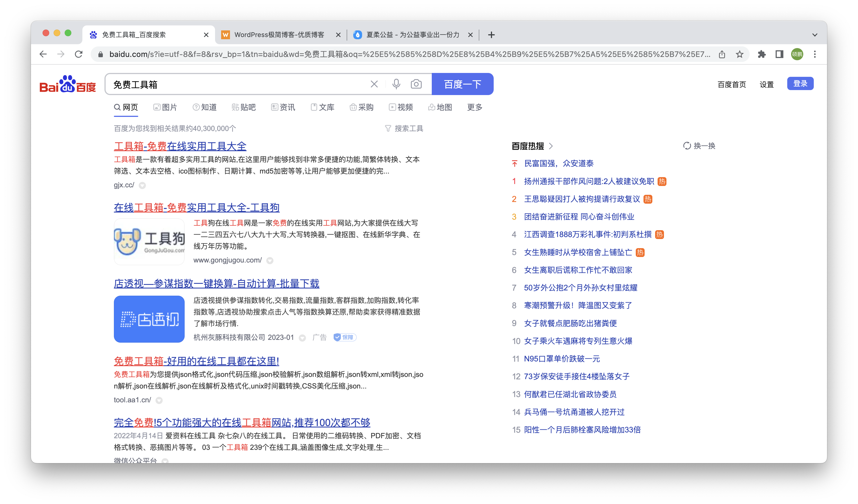Click the 工具狗 logo thumbnail

tap(149, 242)
